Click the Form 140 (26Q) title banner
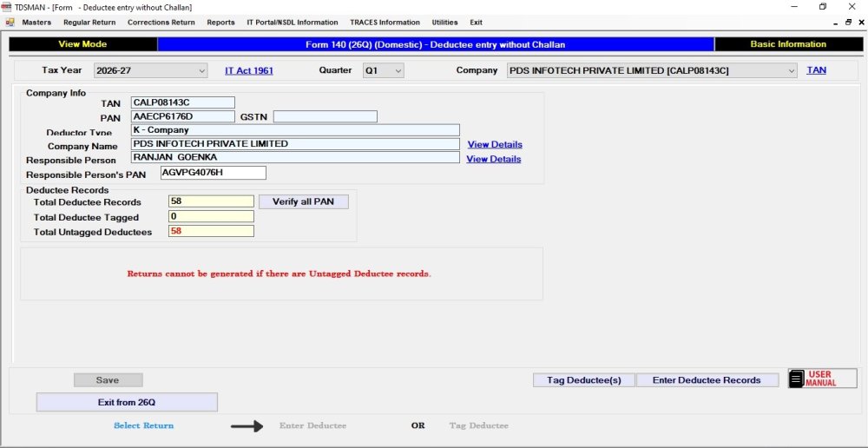Screen dimensions: 868x448 point(436,44)
